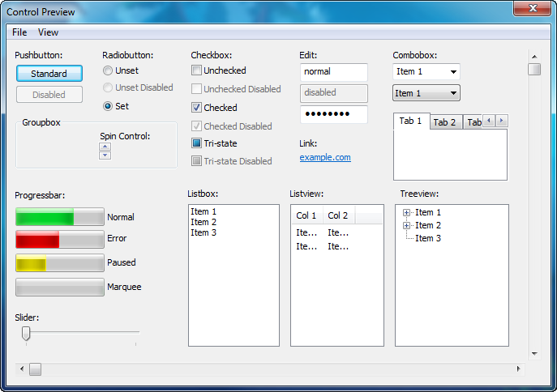The height and width of the screenshot is (392, 557).
Task: Click the horizontal scrollbar left arrow
Action: point(22,369)
